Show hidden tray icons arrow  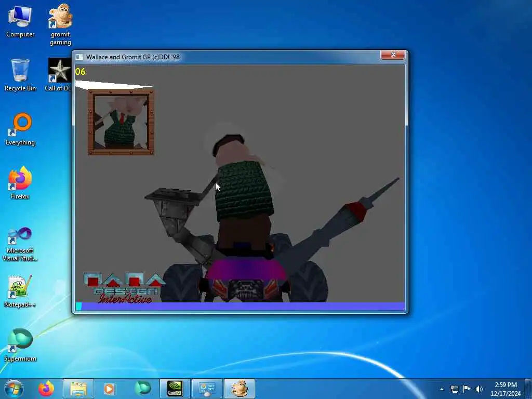(442, 389)
